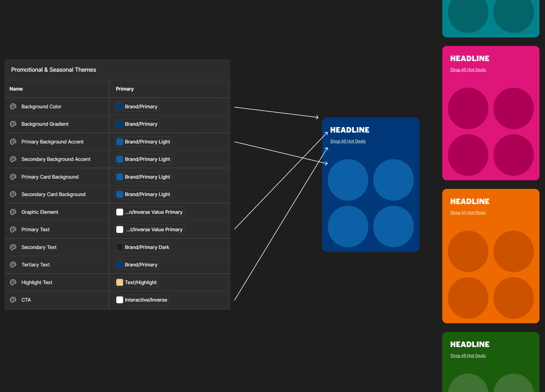Select the palette icon for Primary Background Accent
The image size is (545, 392).
(x=13, y=142)
